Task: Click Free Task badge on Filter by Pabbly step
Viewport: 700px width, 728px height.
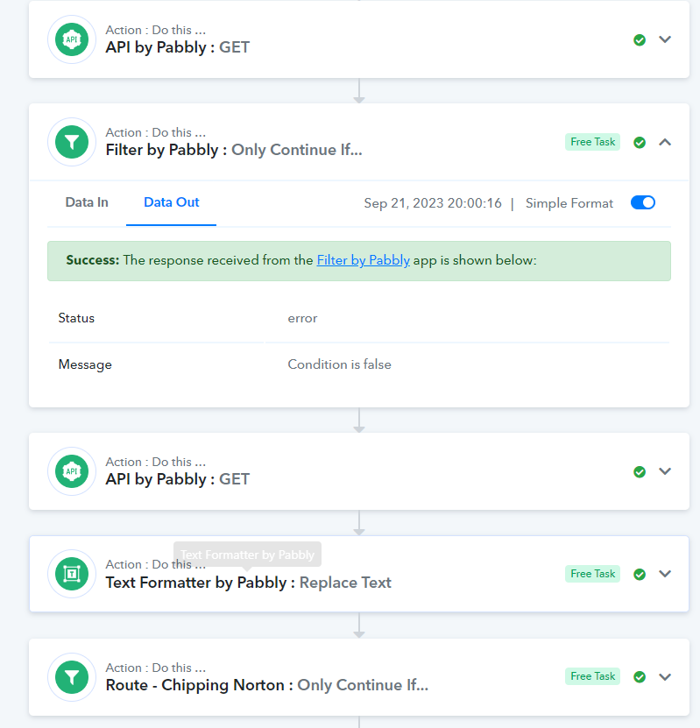Action: pos(593,142)
